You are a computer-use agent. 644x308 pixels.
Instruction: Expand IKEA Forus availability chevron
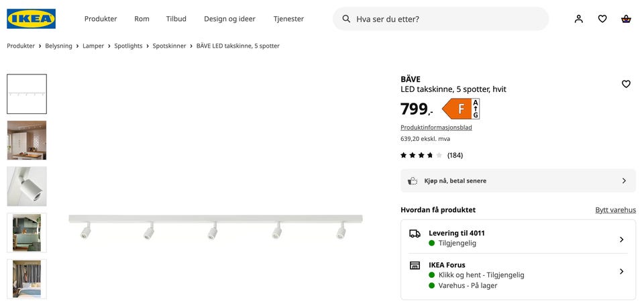click(621, 272)
